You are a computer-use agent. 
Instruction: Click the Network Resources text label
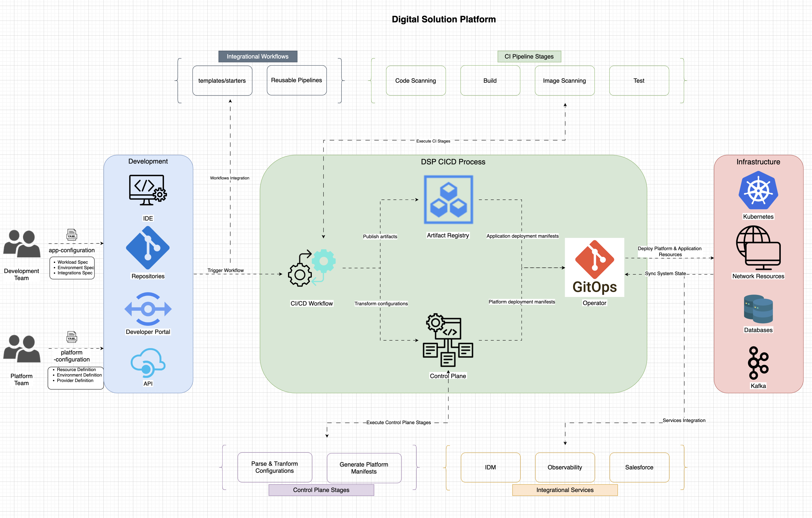758,276
